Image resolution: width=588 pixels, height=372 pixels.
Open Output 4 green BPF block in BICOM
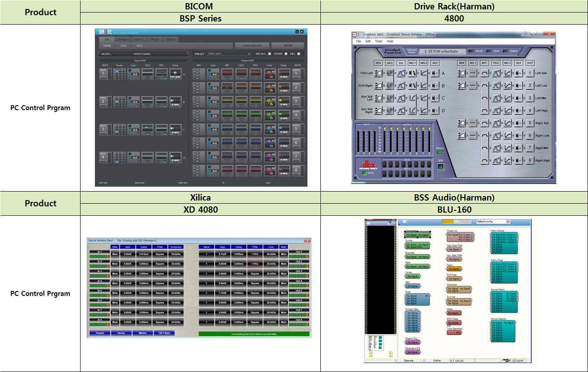[227, 116]
